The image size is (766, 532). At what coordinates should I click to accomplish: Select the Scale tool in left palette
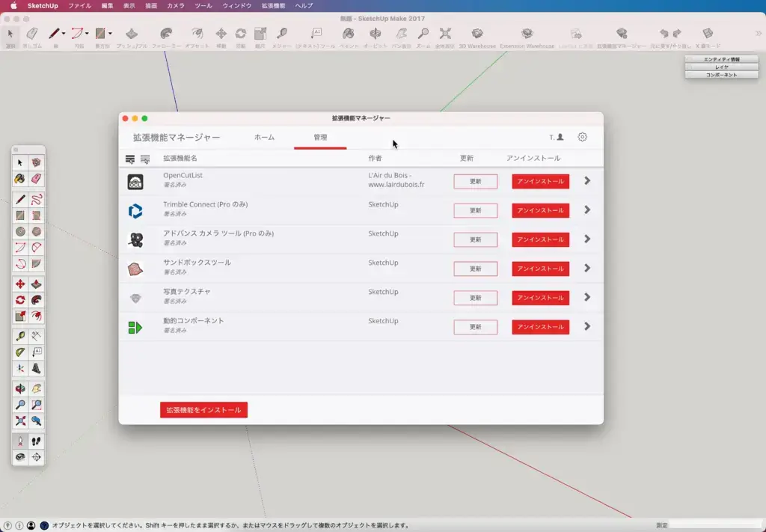pos(20,316)
